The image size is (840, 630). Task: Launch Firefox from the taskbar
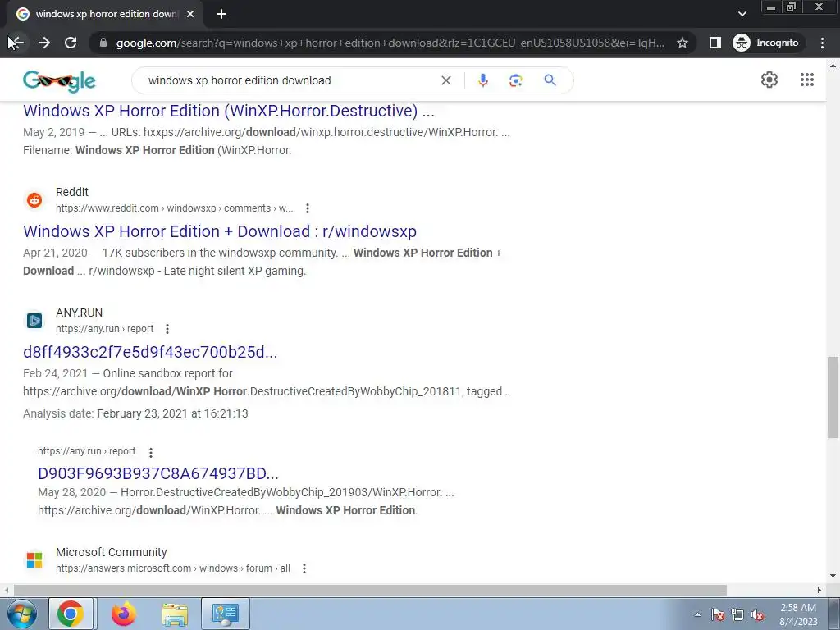point(123,614)
